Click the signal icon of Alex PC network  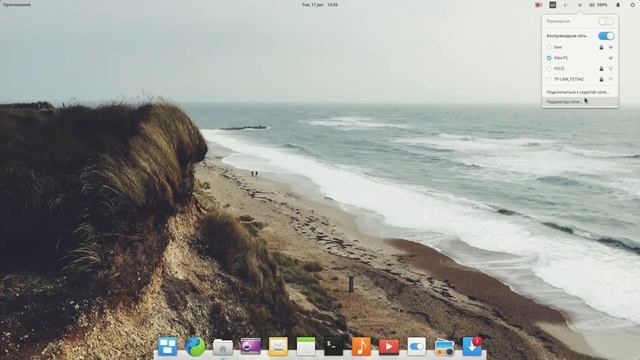pyautogui.click(x=611, y=58)
